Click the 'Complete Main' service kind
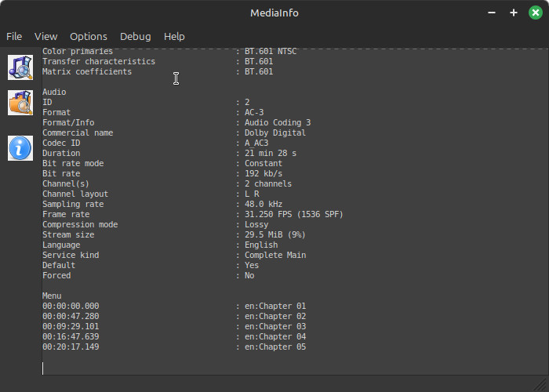 pyautogui.click(x=275, y=255)
